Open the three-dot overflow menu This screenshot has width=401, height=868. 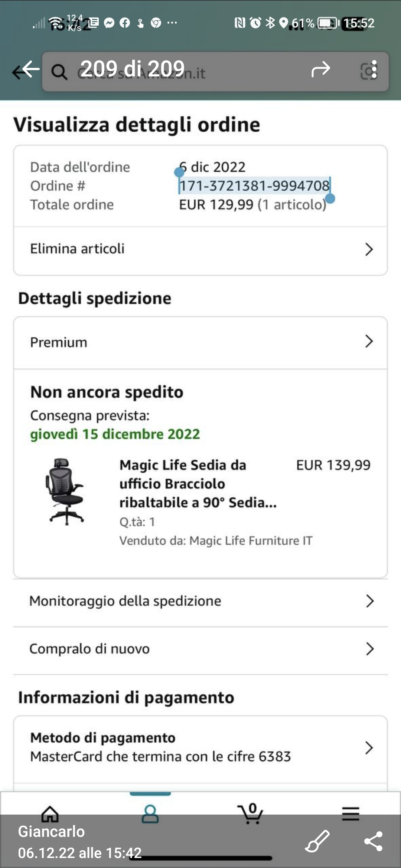pyautogui.click(x=374, y=70)
